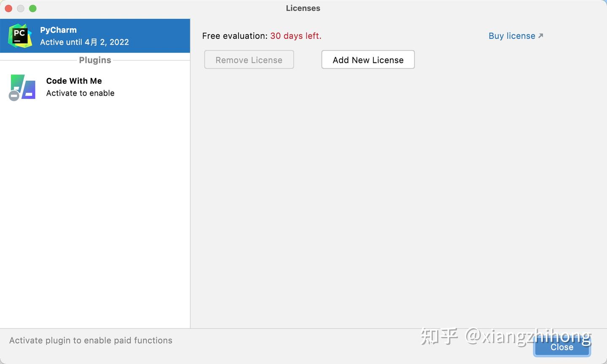Click the external link arrow beside Buy license
This screenshot has width=607, height=364.
tap(541, 35)
